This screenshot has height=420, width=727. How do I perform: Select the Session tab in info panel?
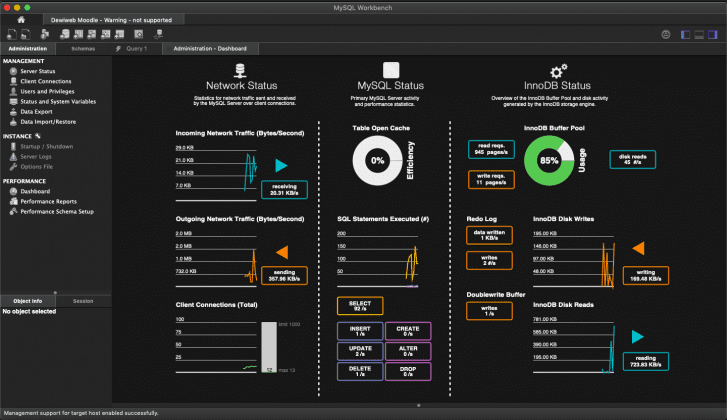pos(83,300)
